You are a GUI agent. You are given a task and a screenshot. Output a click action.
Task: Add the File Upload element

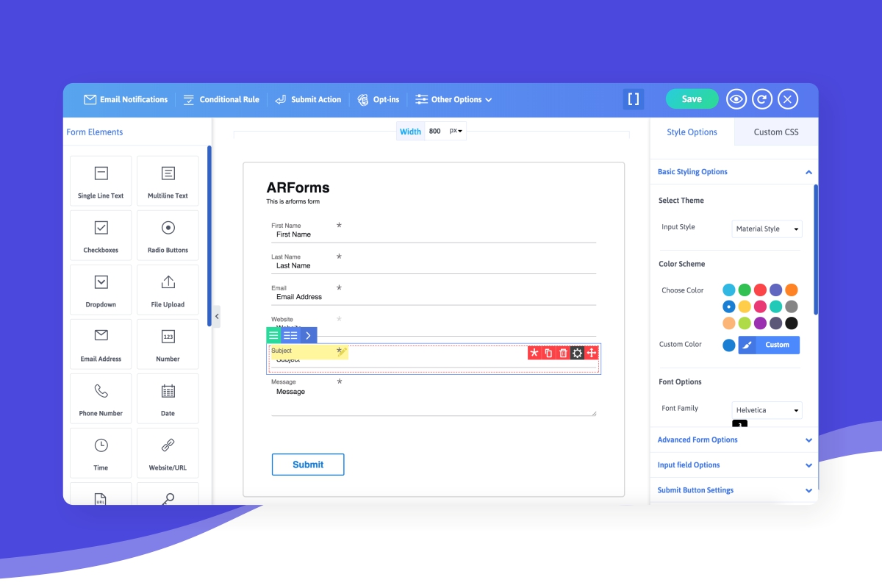(168, 290)
